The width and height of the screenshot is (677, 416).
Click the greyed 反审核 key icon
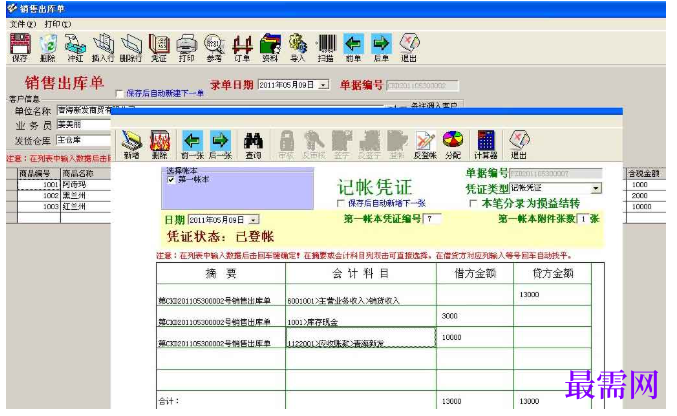(314, 145)
